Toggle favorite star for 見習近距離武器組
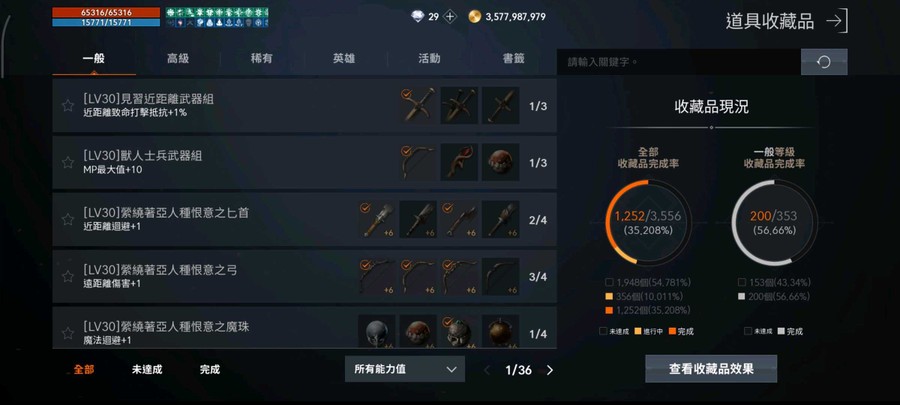The width and height of the screenshot is (900, 405). click(x=68, y=106)
